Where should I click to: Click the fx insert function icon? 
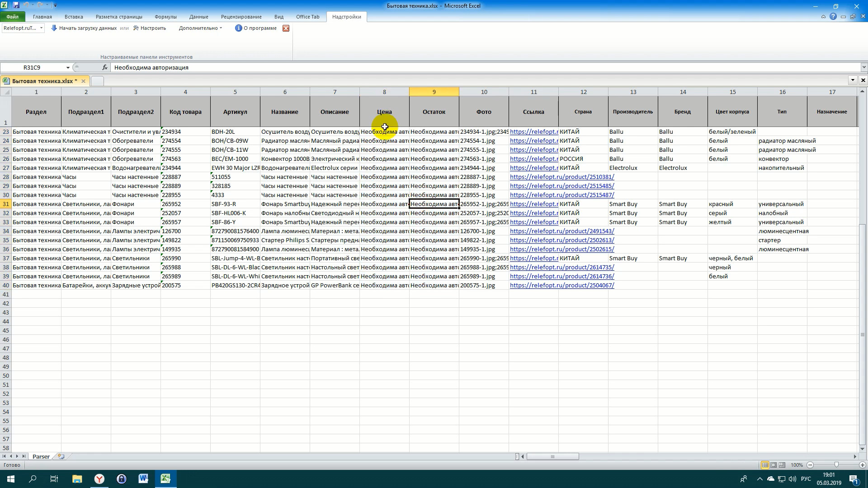[105, 67]
